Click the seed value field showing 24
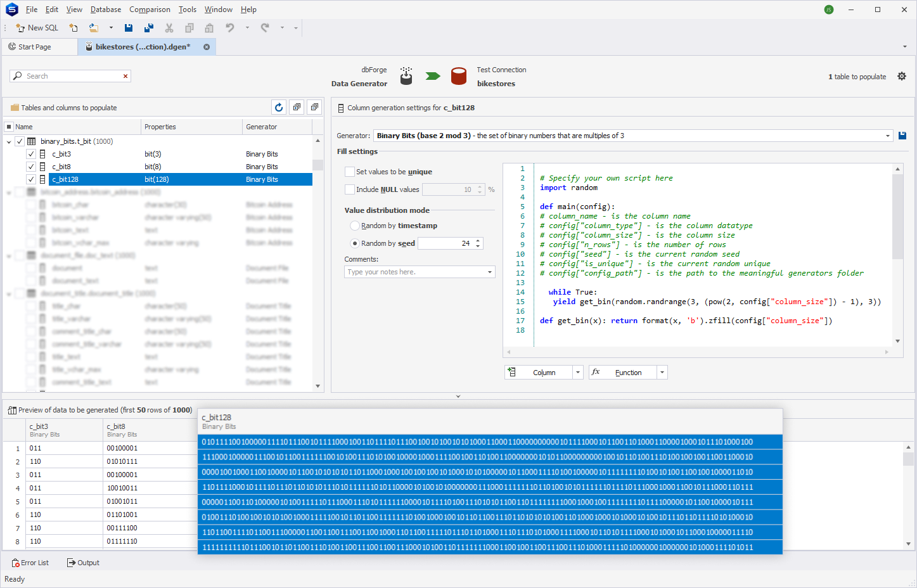Viewport: 917px width, 588px height. (x=446, y=243)
